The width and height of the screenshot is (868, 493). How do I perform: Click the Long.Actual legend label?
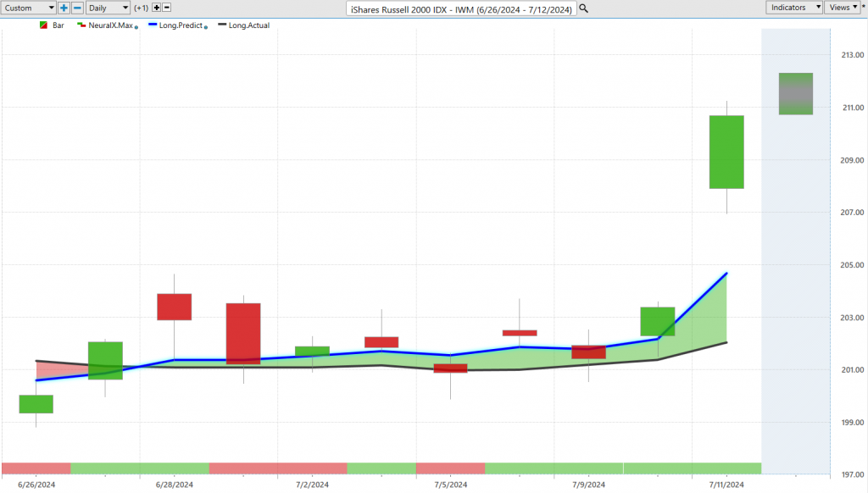coord(249,25)
